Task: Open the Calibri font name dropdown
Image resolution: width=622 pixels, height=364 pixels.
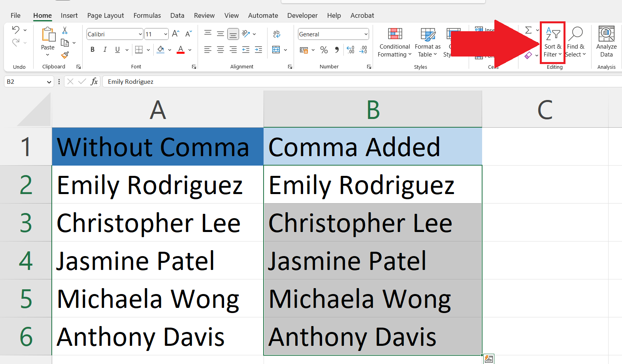Action: (140, 34)
